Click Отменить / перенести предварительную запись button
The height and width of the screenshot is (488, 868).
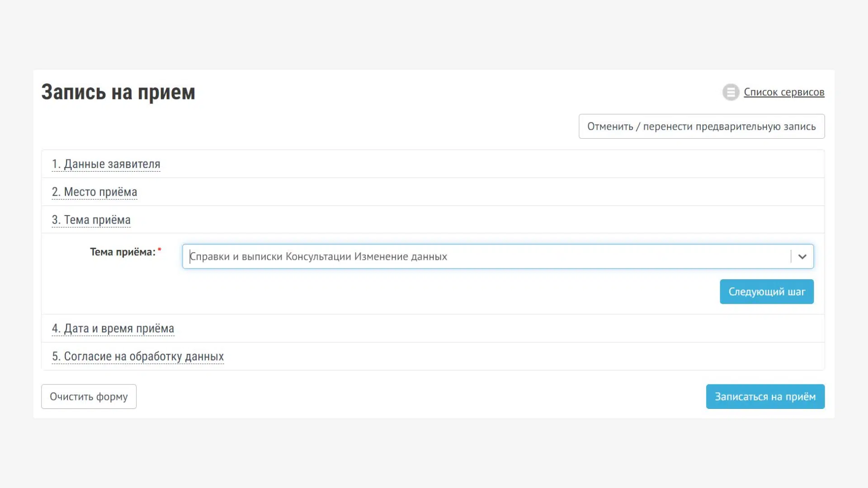702,127
